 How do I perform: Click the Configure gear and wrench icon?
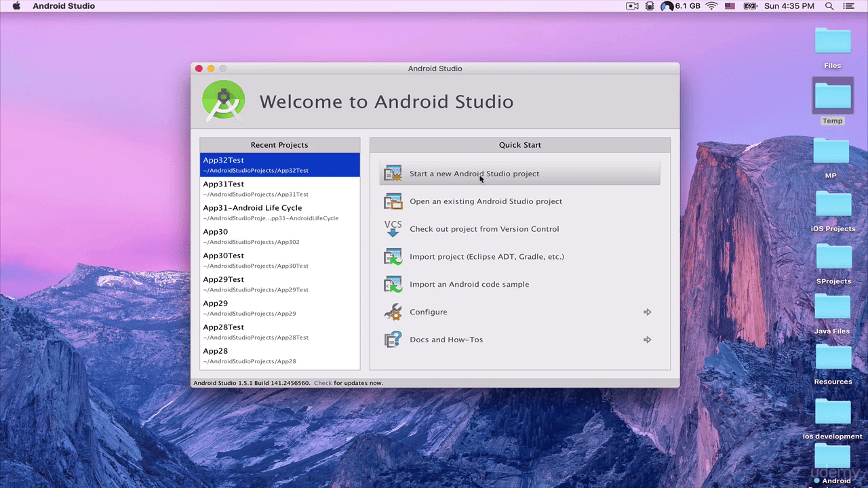(393, 312)
